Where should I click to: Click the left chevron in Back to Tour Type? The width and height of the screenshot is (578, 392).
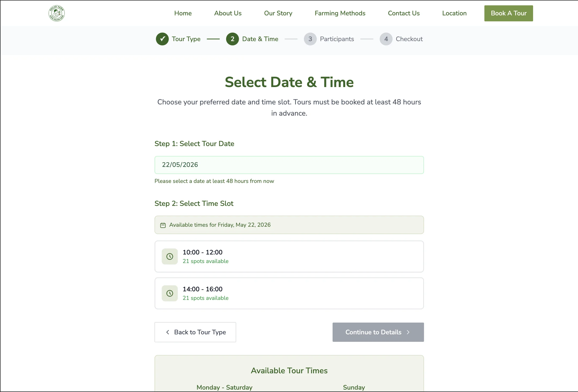168,332
